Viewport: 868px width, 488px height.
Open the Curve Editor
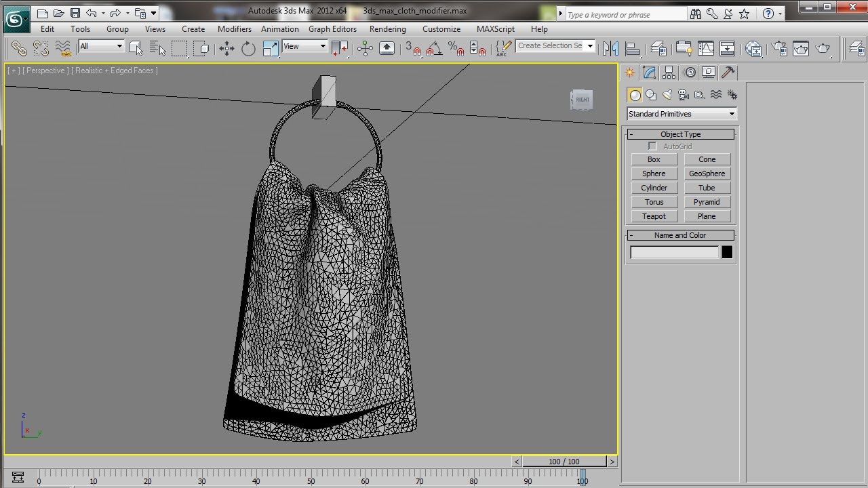tap(706, 48)
